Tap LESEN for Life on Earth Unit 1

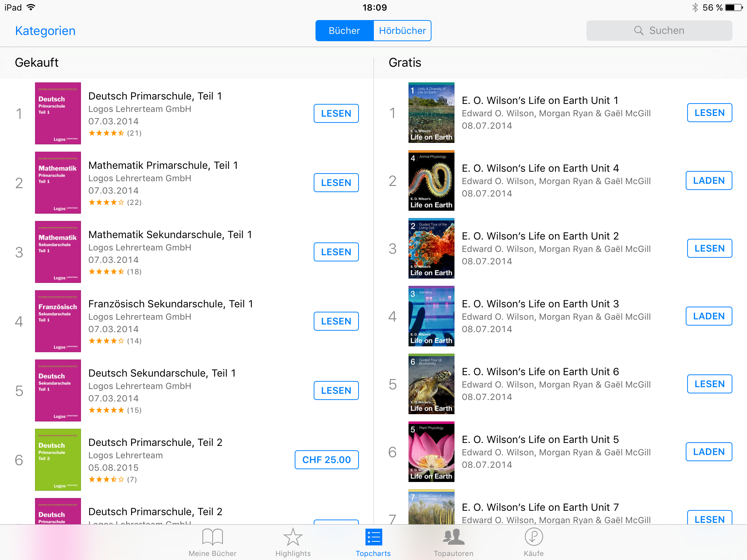point(709,113)
